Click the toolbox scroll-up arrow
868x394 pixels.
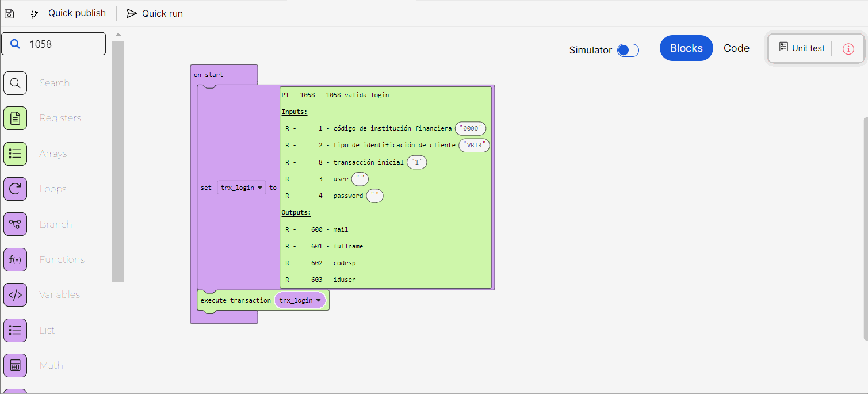(118, 35)
